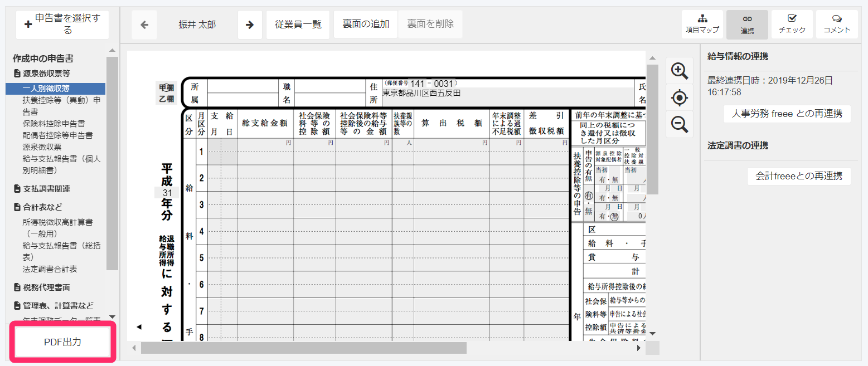Viewport: 868px width, 366px height.
Task: Open the 従業員一覧 list
Action: tap(298, 25)
